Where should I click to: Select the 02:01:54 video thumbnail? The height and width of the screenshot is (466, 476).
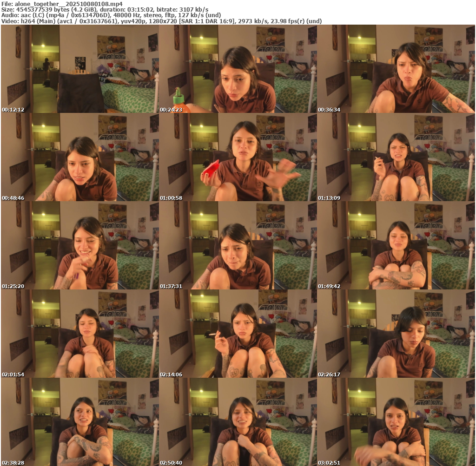[x=79, y=334]
